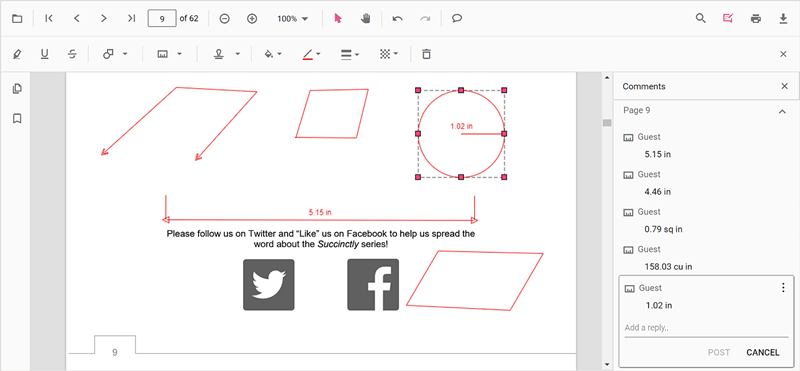
Task: Download the PDF file
Action: pyautogui.click(x=783, y=19)
